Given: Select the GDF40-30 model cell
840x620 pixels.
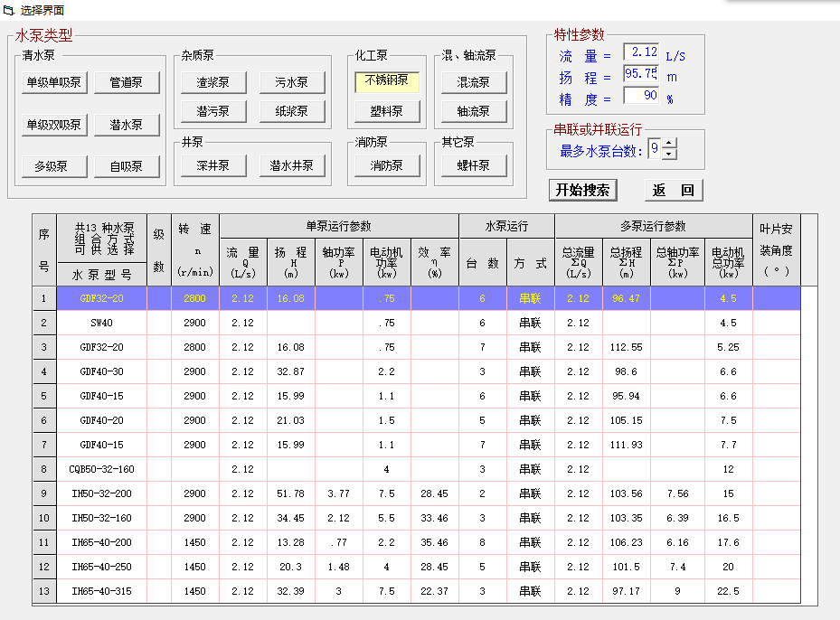Looking at the screenshot, I should [x=102, y=371].
